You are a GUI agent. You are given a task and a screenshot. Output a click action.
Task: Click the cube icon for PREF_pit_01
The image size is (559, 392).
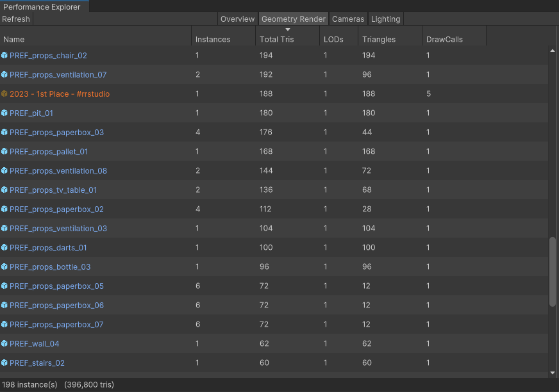point(4,113)
